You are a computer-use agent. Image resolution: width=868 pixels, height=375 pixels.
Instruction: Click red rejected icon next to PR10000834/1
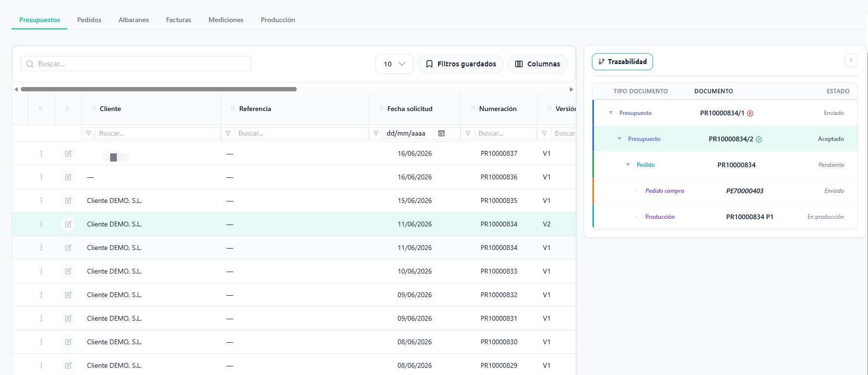[x=750, y=113]
